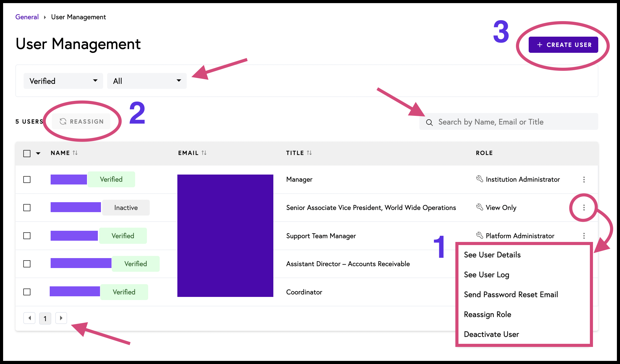Click 'Assistant Director – Accounts Receivable' title cell
Image resolution: width=620 pixels, height=364 pixels.
click(x=348, y=264)
